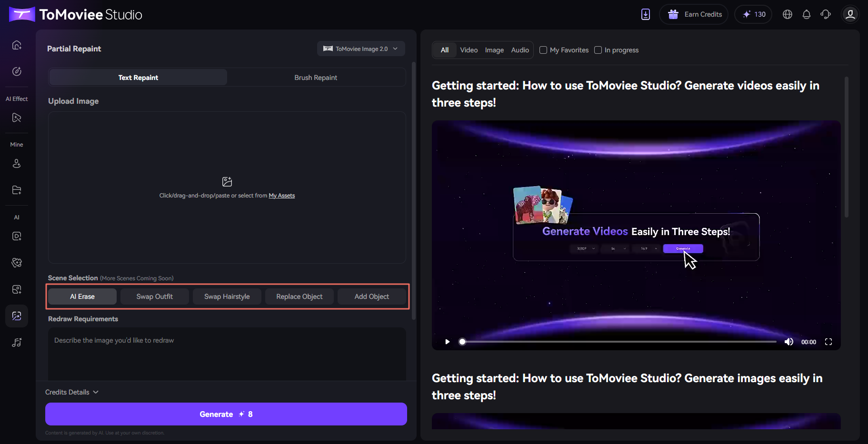The image size is (868, 444).
Task: Select the Video filter tab
Action: (469, 50)
